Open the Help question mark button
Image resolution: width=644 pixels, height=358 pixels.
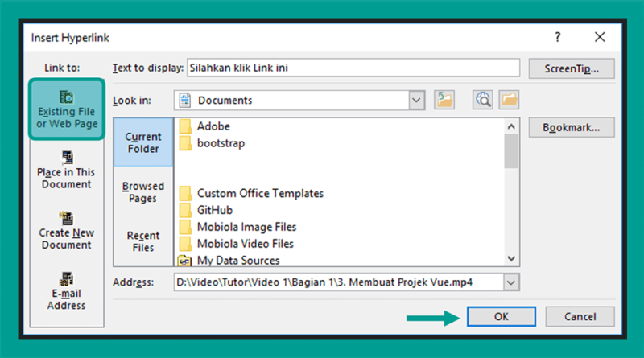coord(557,37)
